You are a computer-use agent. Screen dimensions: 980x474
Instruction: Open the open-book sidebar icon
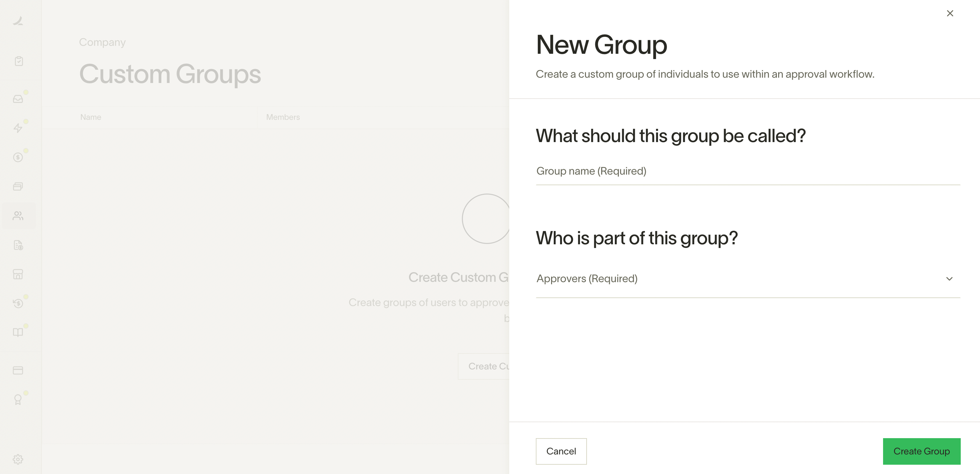pyautogui.click(x=18, y=333)
